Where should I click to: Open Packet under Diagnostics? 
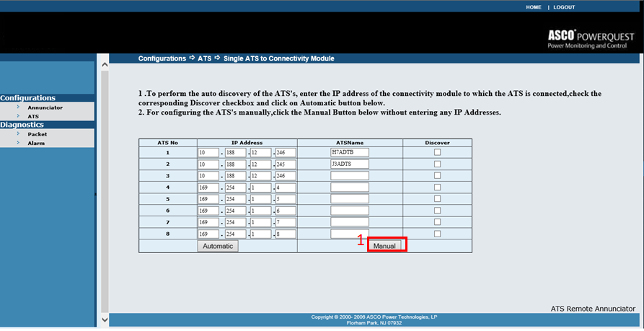pos(38,134)
